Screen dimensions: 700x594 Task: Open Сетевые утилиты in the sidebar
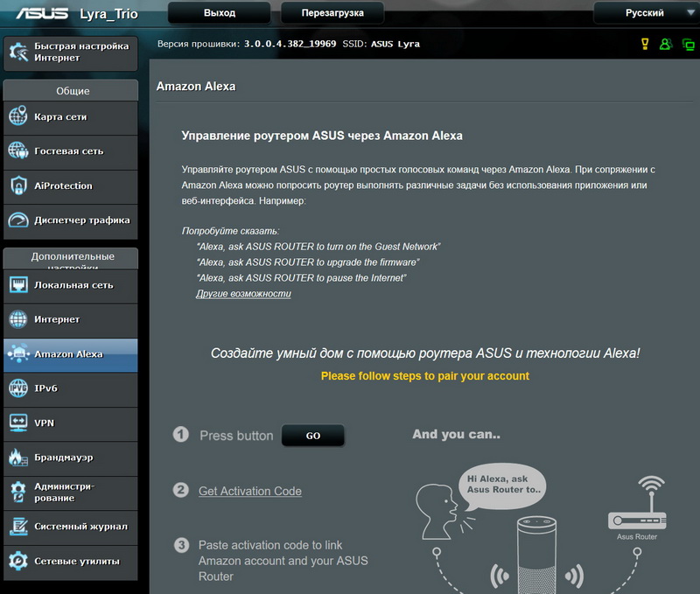(70, 562)
